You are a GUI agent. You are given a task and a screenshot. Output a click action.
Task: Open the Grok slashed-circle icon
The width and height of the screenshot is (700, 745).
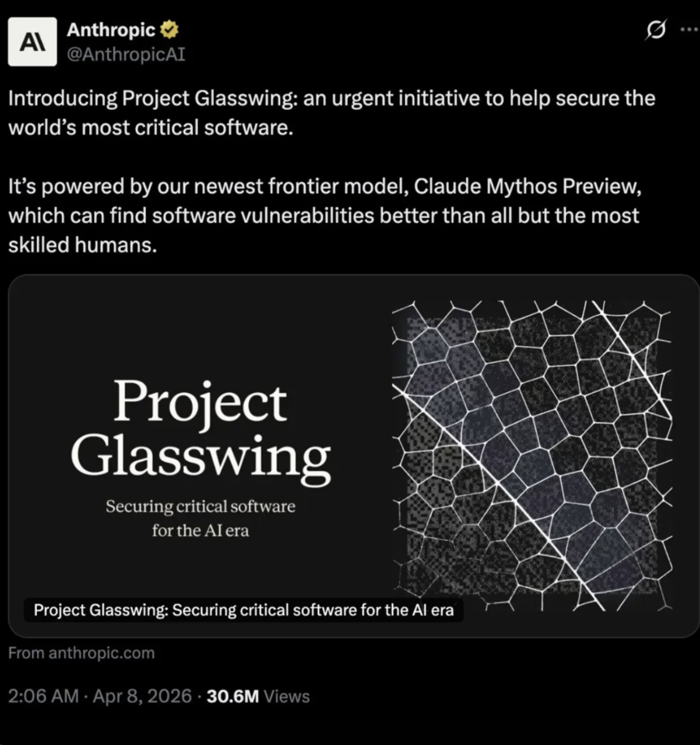tap(656, 30)
